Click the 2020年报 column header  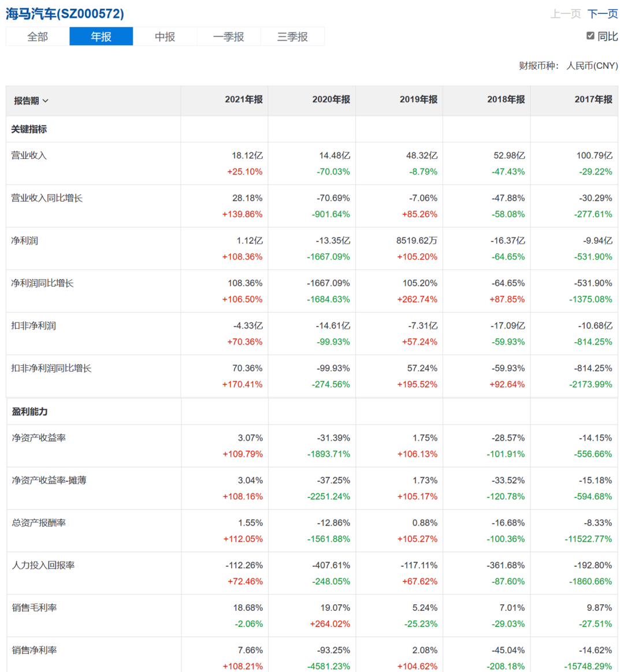(x=331, y=100)
